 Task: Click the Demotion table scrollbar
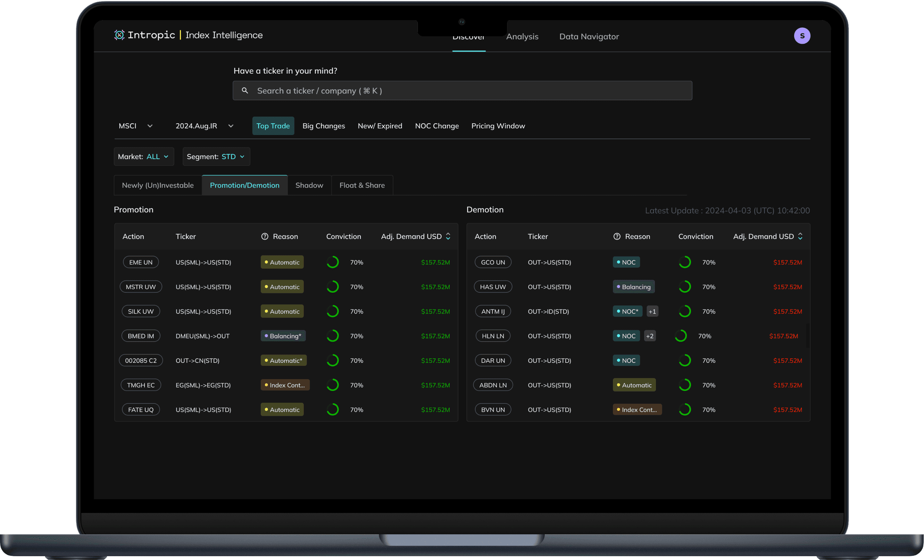point(807,335)
